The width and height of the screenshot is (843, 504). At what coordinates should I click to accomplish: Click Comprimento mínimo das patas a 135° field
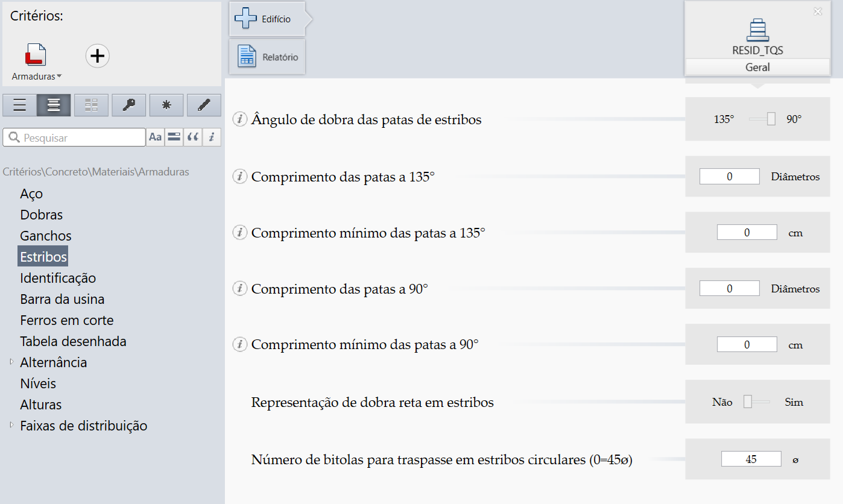[x=747, y=233]
